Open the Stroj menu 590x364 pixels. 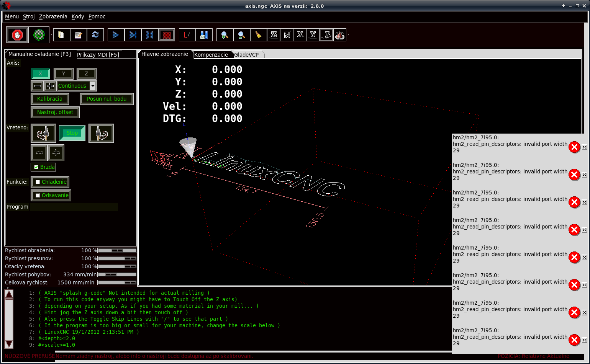pyautogui.click(x=29, y=16)
